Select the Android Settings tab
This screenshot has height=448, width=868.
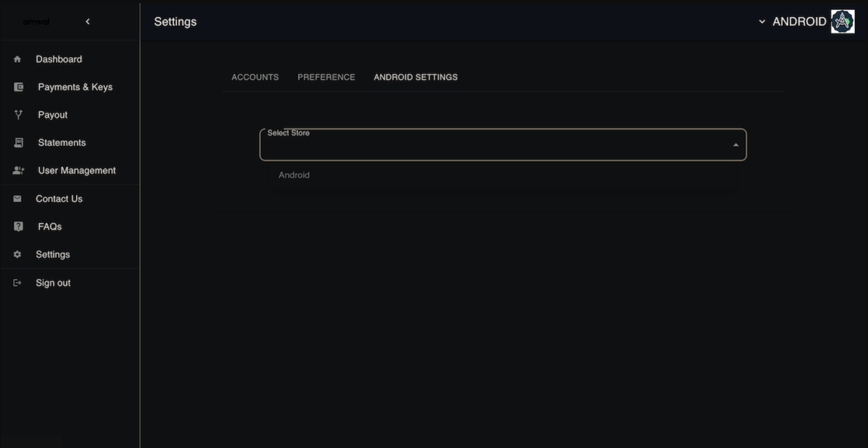(x=415, y=77)
